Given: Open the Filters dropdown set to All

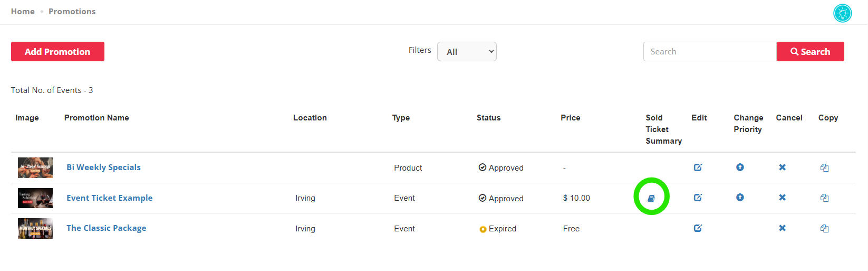Looking at the screenshot, I should pos(467,52).
